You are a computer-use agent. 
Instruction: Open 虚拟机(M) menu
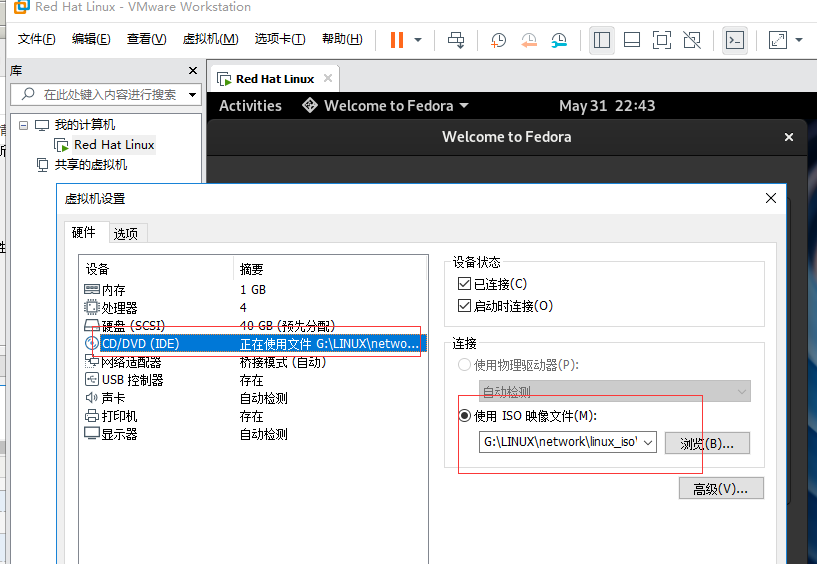pyautogui.click(x=210, y=39)
